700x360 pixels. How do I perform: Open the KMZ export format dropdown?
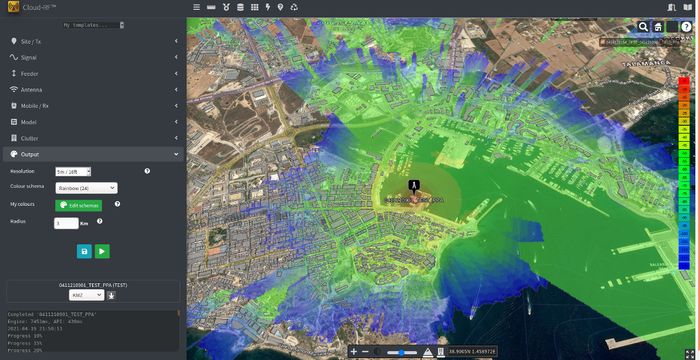(87, 295)
